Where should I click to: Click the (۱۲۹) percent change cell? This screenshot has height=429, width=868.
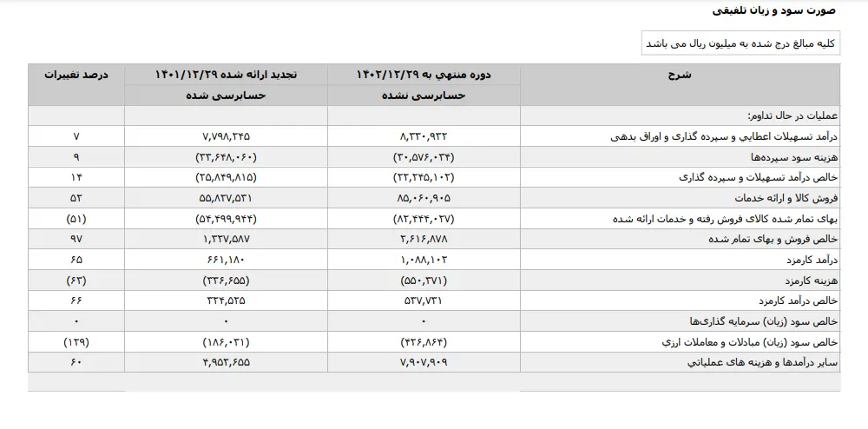point(76,340)
